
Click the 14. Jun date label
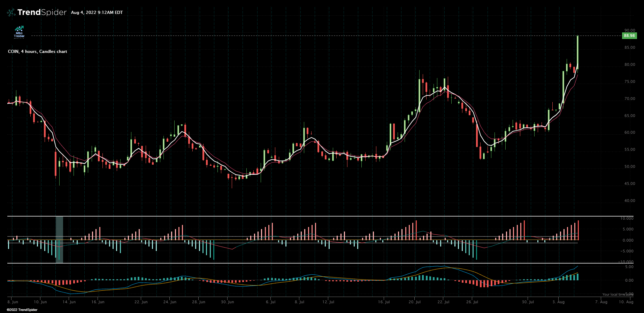(x=69, y=302)
